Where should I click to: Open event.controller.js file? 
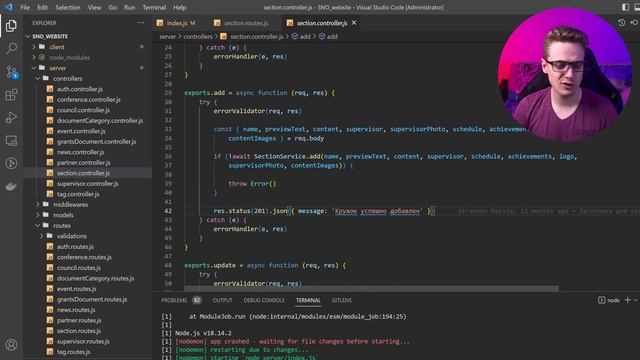tap(81, 131)
